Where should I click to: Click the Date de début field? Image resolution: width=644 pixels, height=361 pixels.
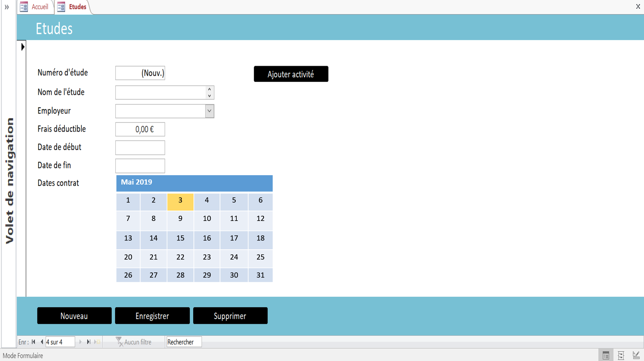[140, 147]
